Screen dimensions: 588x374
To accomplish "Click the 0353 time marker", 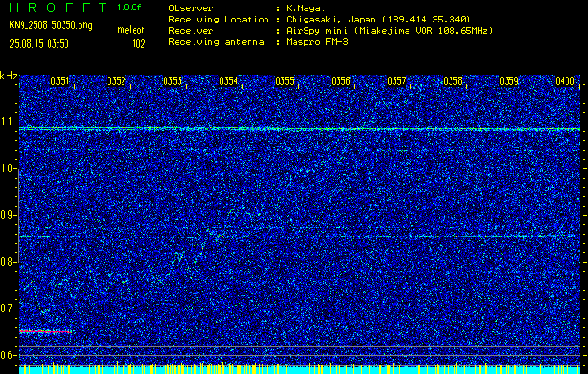I will (173, 81).
